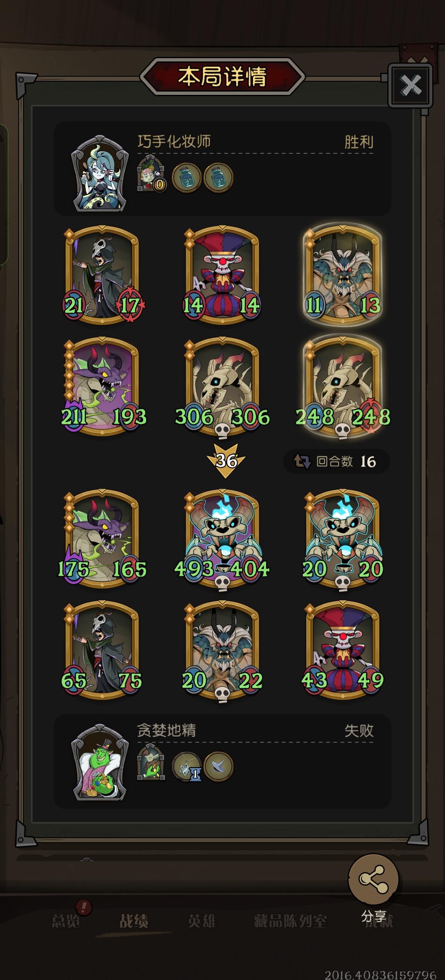
Task: Tap the goblin's item icon with 1 badge
Action: tap(187, 767)
